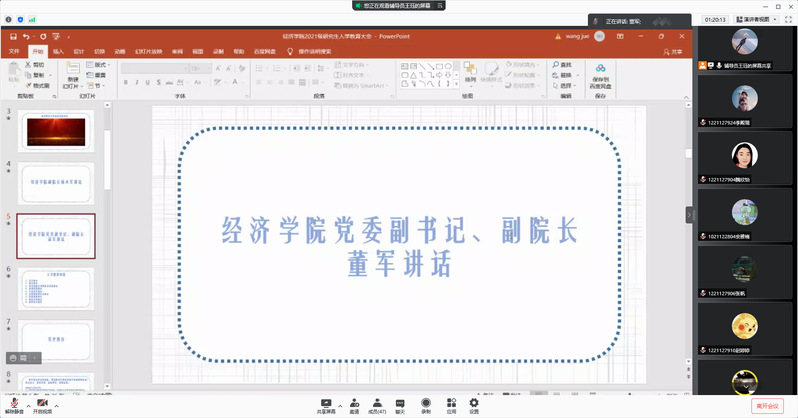Open the Members (47) panel icon

click(x=378, y=403)
